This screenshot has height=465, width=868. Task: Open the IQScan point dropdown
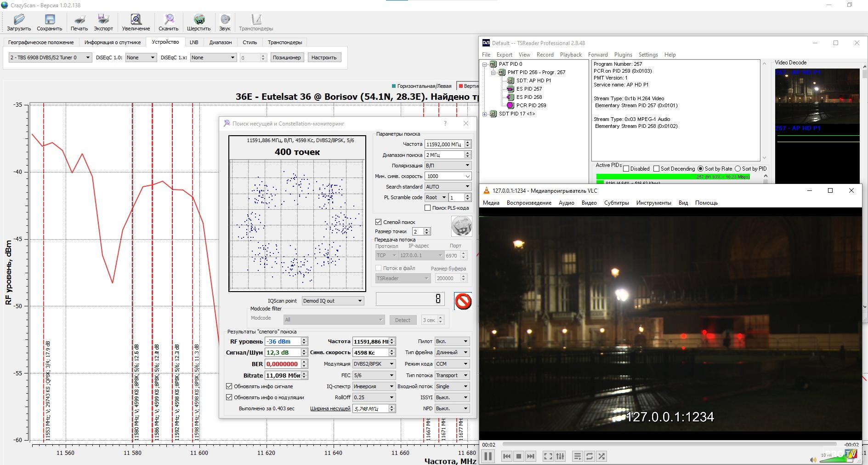click(333, 301)
